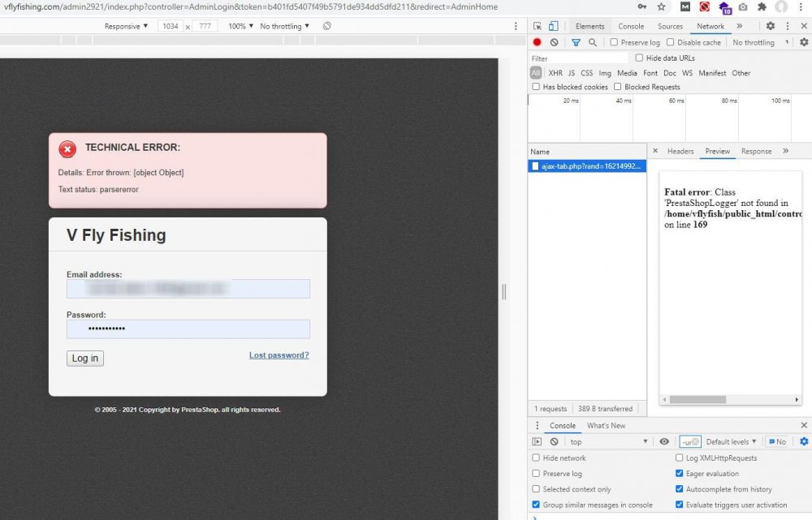Open the drawer three-dot menu
This screenshot has width=812, height=520.
pyautogui.click(x=537, y=425)
